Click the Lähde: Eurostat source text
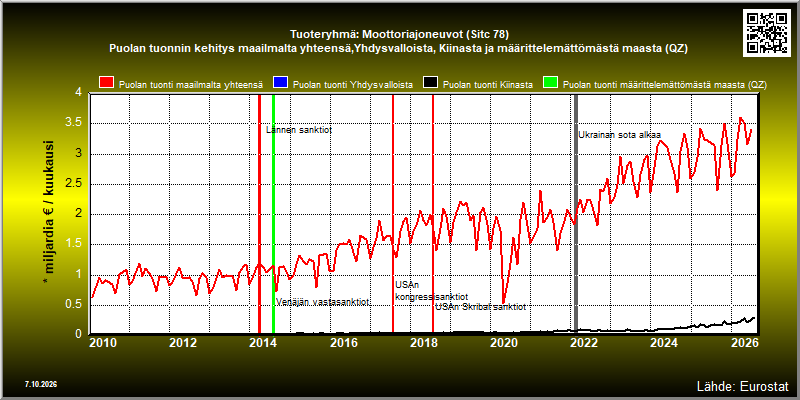This screenshot has height=400, width=800. click(x=743, y=385)
